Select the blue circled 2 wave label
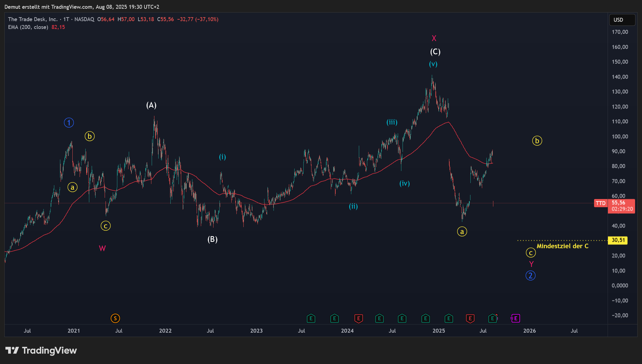642x364 pixels. coord(530,275)
